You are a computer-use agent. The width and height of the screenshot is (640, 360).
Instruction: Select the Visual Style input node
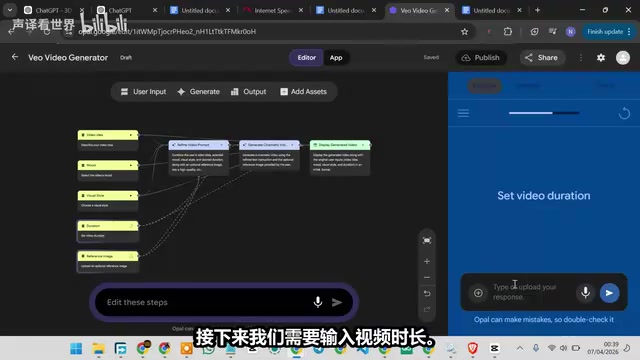pyautogui.click(x=108, y=200)
